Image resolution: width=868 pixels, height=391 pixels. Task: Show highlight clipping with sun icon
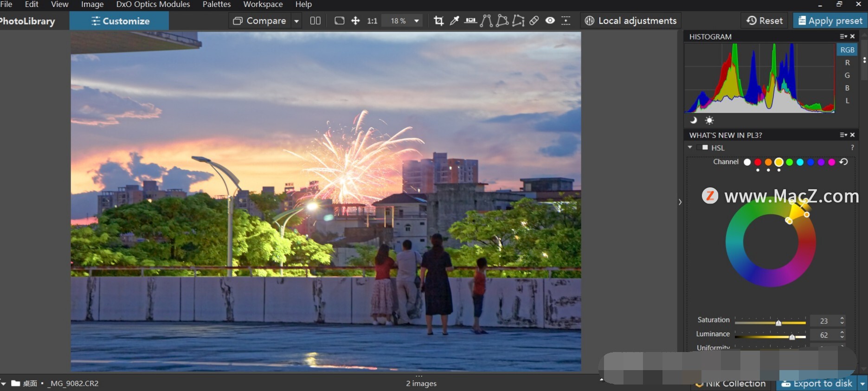(709, 120)
